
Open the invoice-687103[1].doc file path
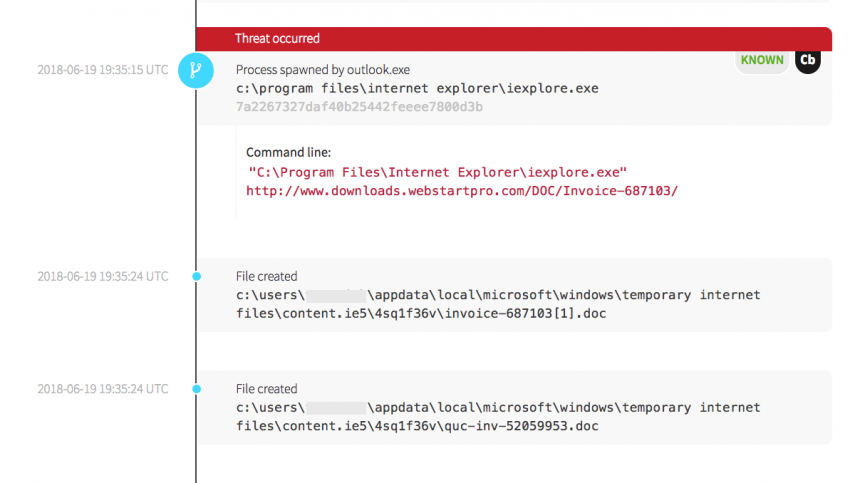[498, 304]
